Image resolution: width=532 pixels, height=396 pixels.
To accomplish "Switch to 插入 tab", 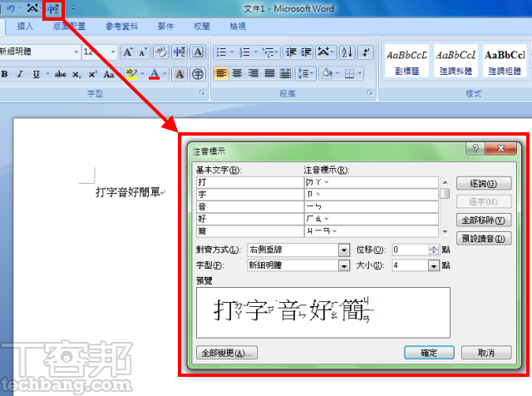I will point(25,27).
